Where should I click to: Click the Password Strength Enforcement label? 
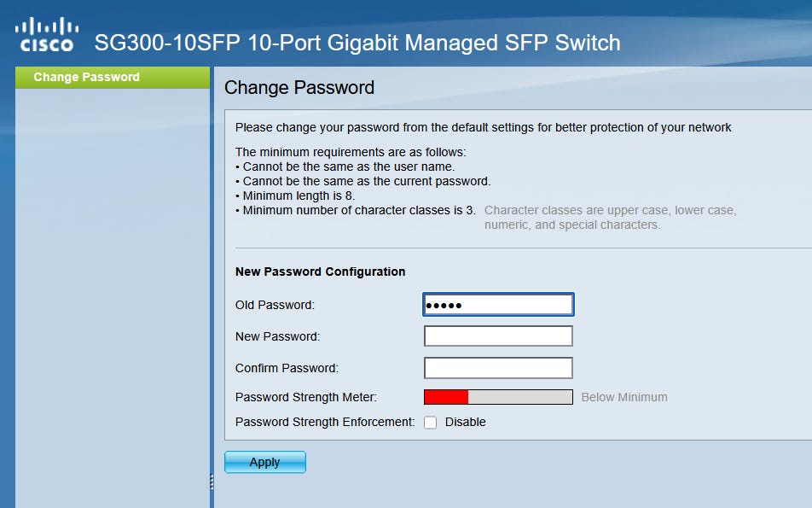click(x=325, y=422)
